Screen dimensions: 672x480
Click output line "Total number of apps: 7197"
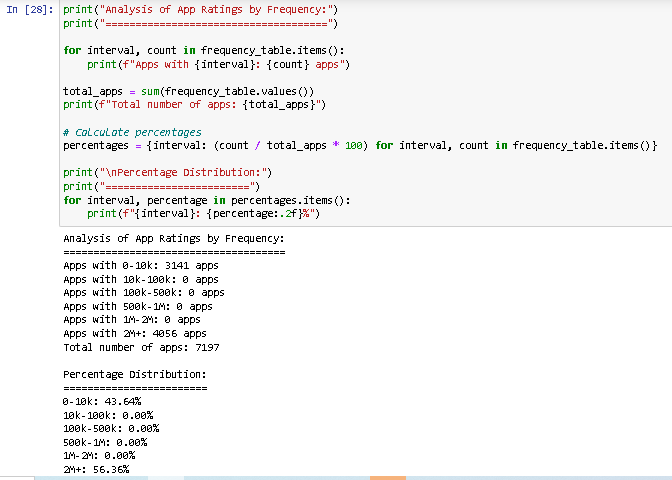(x=141, y=347)
